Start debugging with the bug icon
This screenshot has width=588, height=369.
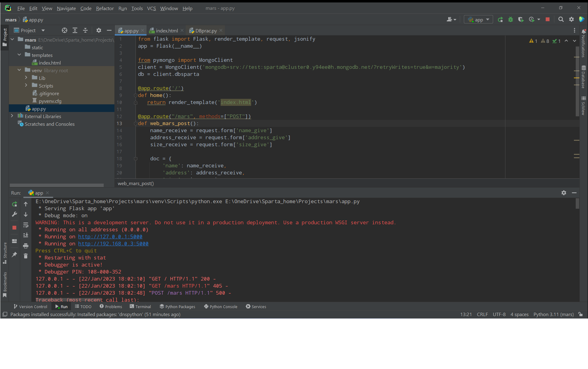(x=511, y=20)
